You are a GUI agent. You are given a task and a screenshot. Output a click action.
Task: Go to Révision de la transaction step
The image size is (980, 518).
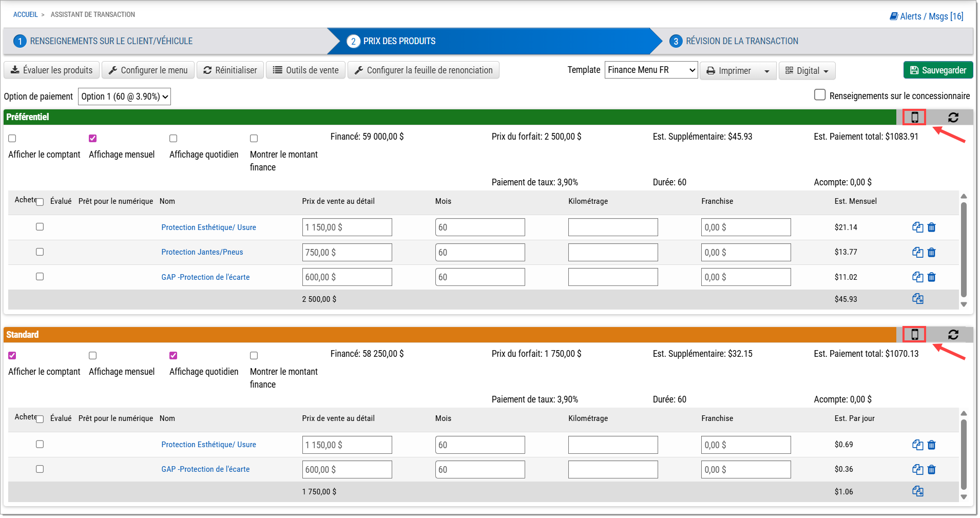point(741,41)
